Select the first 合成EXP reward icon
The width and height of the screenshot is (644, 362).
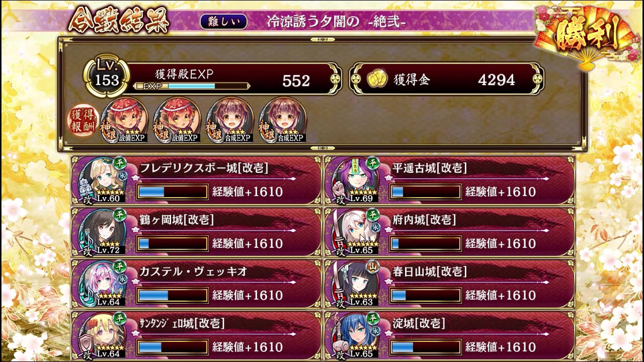[x=230, y=120]
